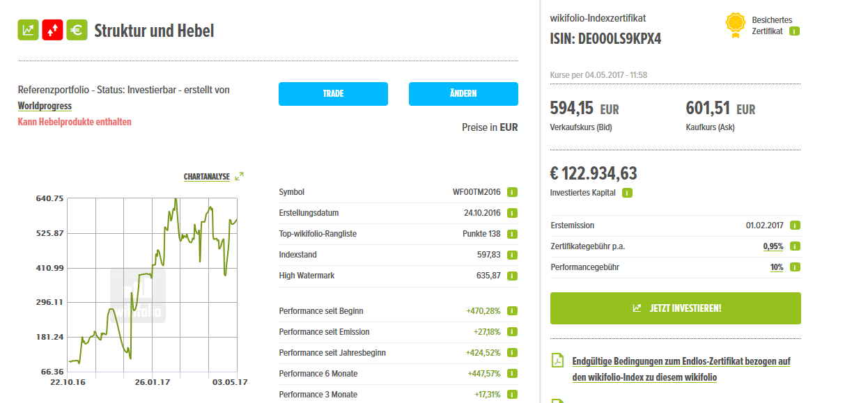Click the info icon next to High Watermark
This screenshot has height=403, width=868.
512,276
